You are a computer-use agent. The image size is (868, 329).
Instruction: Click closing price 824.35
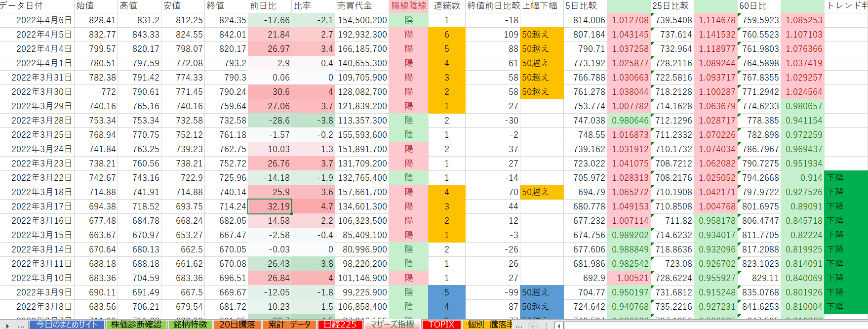(x=227, y=20)
